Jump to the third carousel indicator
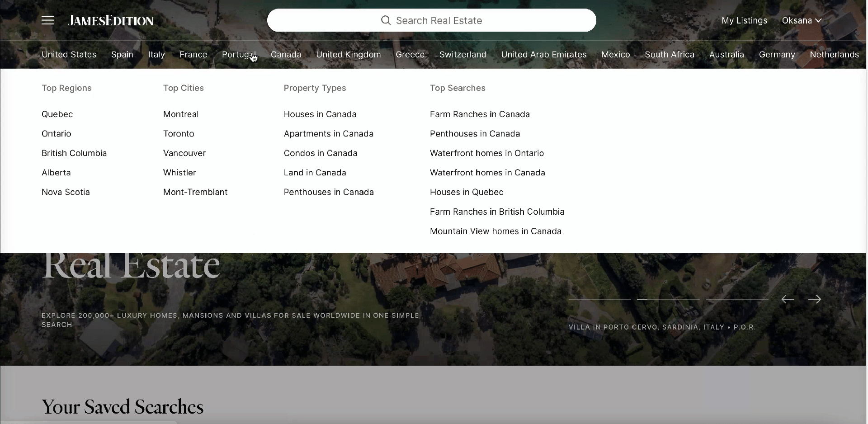 coord(737,299)
